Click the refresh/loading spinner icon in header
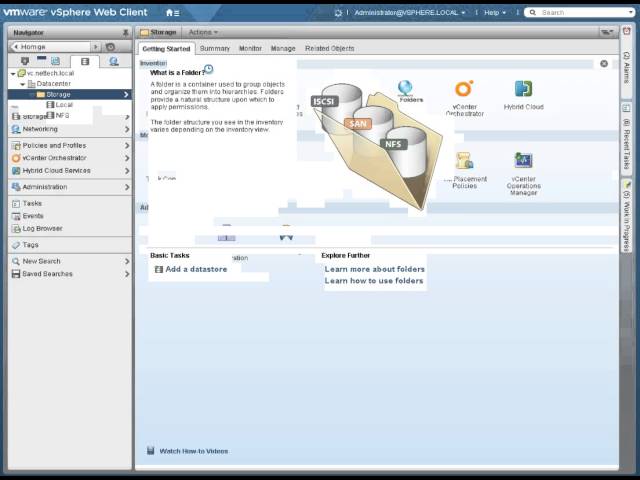The height and width of the screenshot is (480, 640). (x=338, y=13)
